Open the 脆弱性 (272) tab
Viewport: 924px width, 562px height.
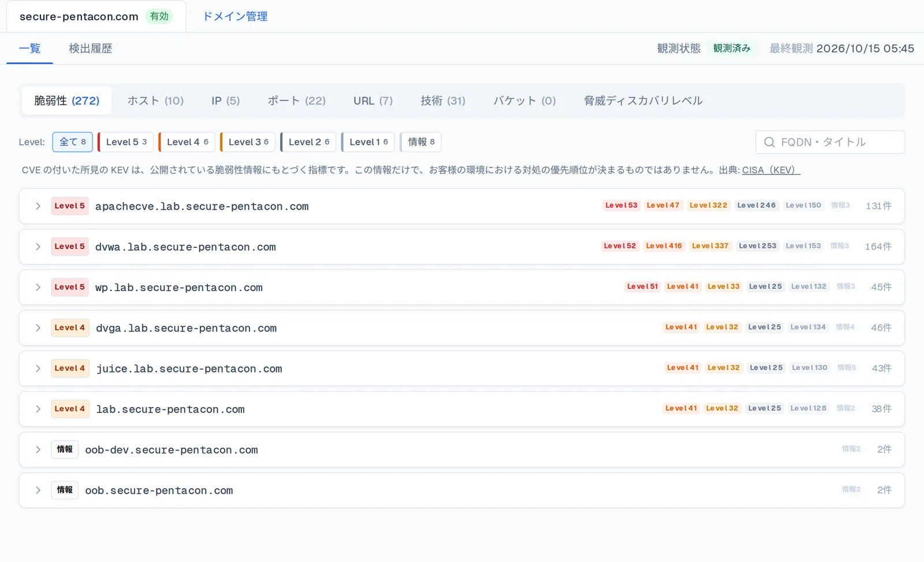pyautogui.click(x=67, y=101)
